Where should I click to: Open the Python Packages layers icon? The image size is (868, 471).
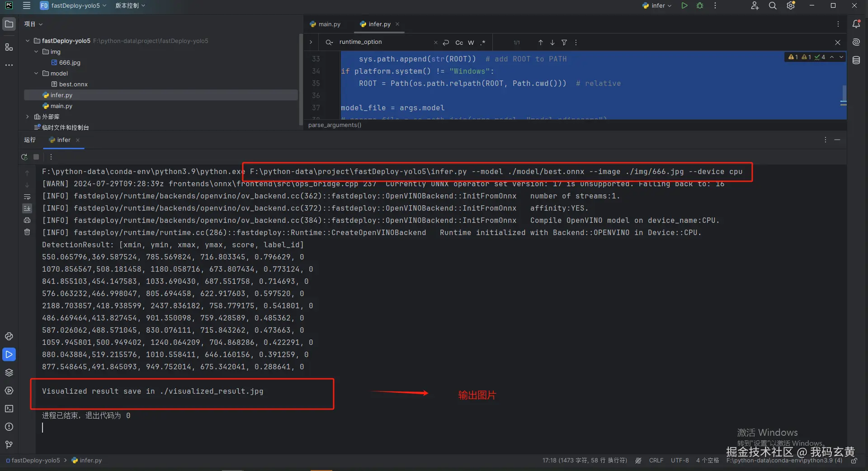point(9,372)
